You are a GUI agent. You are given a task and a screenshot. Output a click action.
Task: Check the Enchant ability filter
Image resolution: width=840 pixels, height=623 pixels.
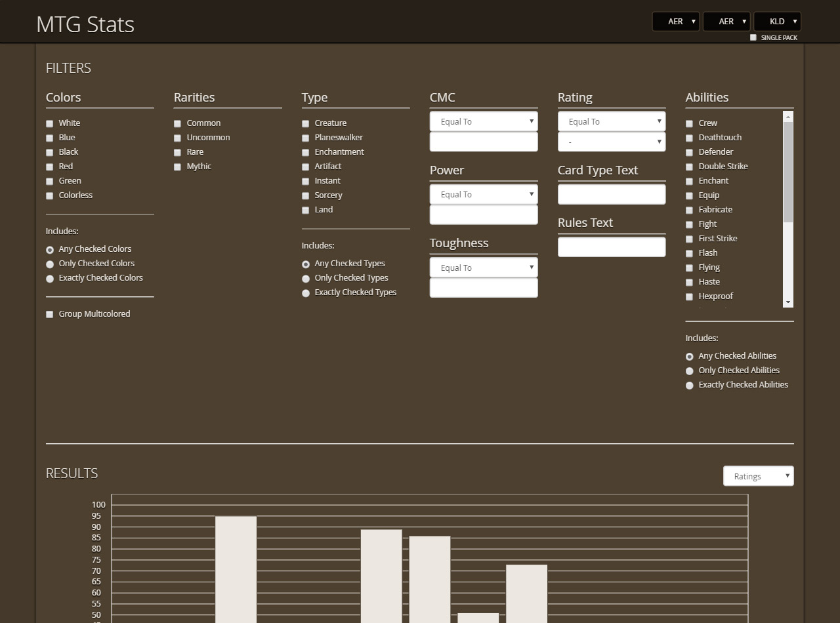[x=690, y=181]
